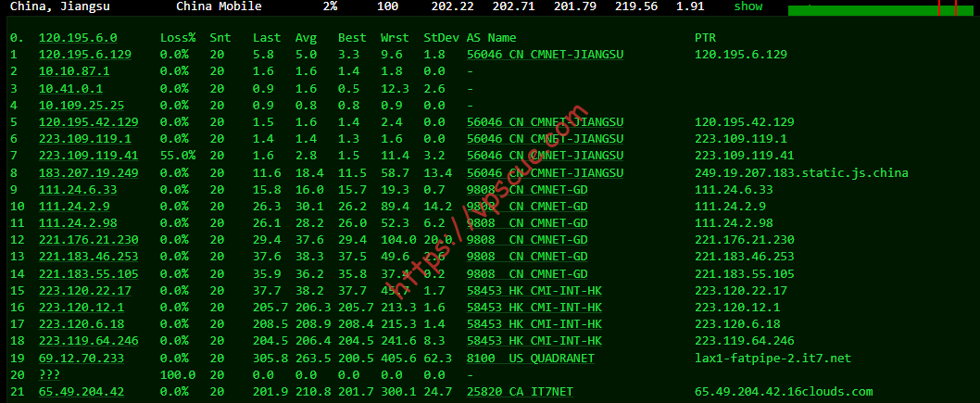Open final hop IP 65.49.204.42
The height and width of the screenshot is (403, 980).
click(x=82, y=392)
